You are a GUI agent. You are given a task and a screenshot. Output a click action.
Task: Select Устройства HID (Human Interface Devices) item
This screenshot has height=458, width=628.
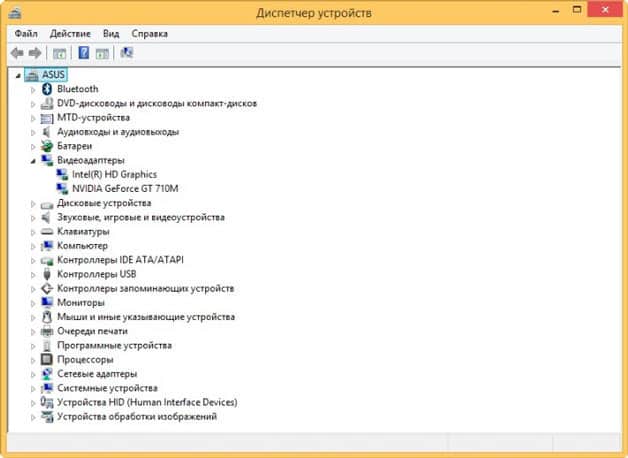click(147, 402)
